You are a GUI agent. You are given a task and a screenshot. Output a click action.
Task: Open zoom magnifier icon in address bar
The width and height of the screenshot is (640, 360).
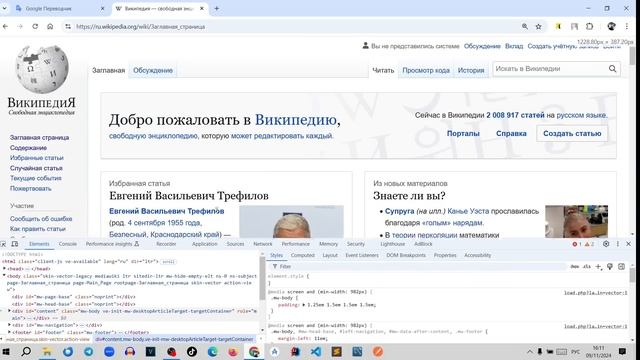524,27
